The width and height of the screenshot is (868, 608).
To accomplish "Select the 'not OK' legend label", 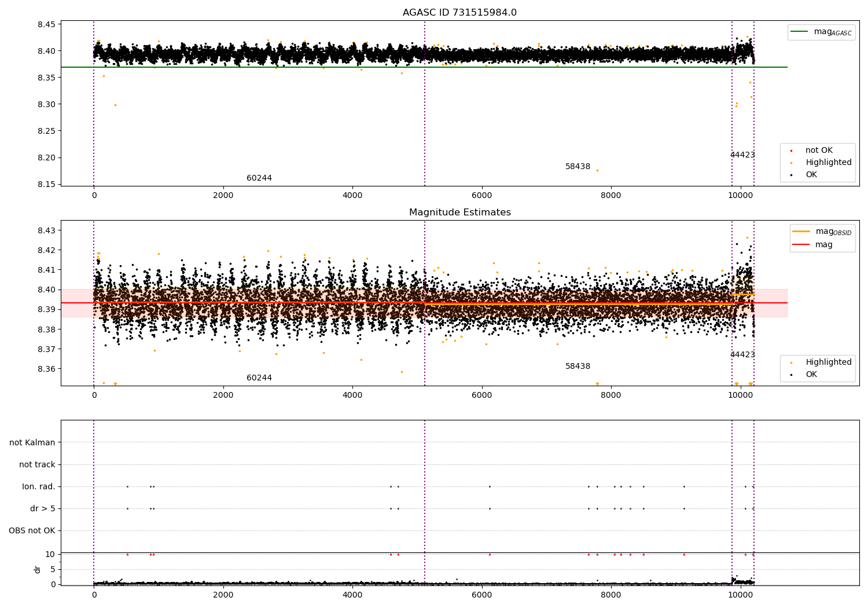I will coord(819,150).
